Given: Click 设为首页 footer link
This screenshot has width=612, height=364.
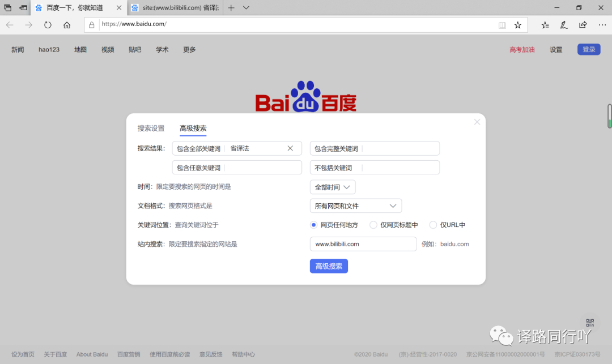Looking at the screenshot, I should pos(23,354).
